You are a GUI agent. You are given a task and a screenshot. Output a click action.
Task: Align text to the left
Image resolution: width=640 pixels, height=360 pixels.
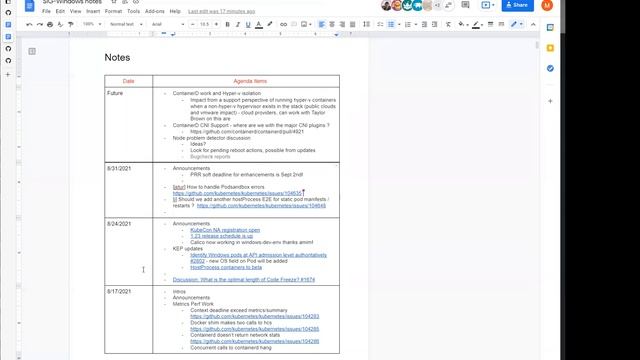[322, 24]
